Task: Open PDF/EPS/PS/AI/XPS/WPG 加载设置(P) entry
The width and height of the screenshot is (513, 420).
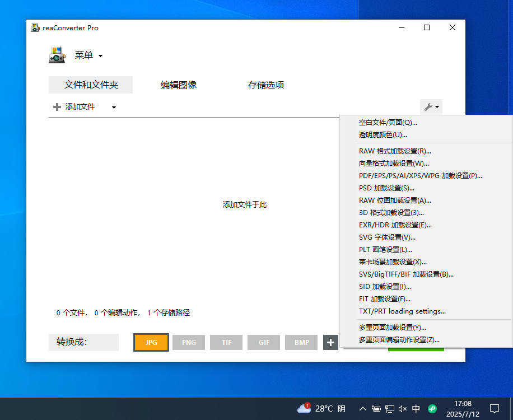Action: [426, 176]
